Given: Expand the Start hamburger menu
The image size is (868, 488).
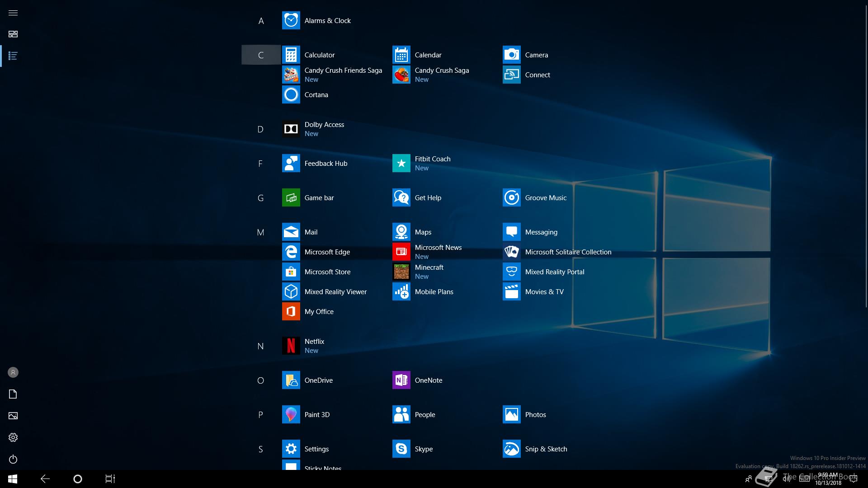Looking at the screenshot, I should pos(13,13).
